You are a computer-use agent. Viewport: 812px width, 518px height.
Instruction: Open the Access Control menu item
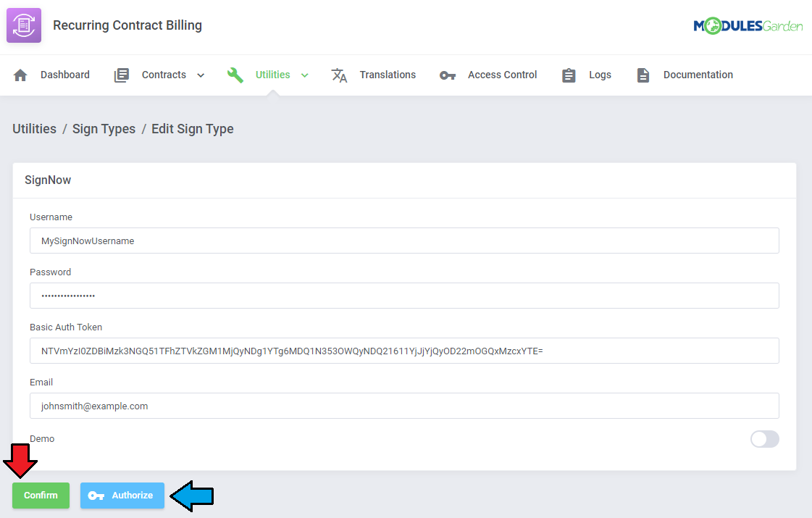(x=502, y=75)
